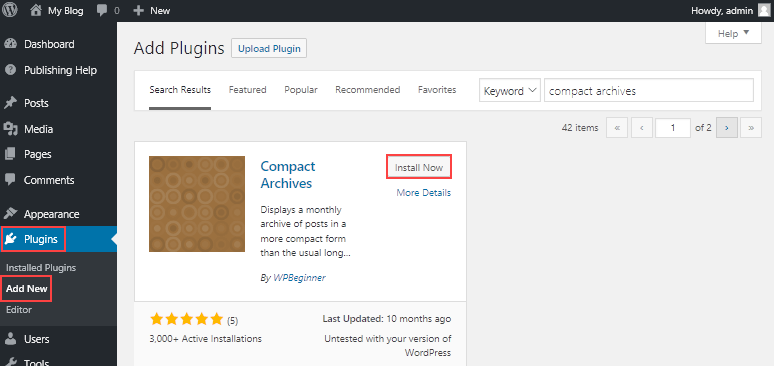Click the 42 items count text
774x366 pixels.
[x=580, y=127]
